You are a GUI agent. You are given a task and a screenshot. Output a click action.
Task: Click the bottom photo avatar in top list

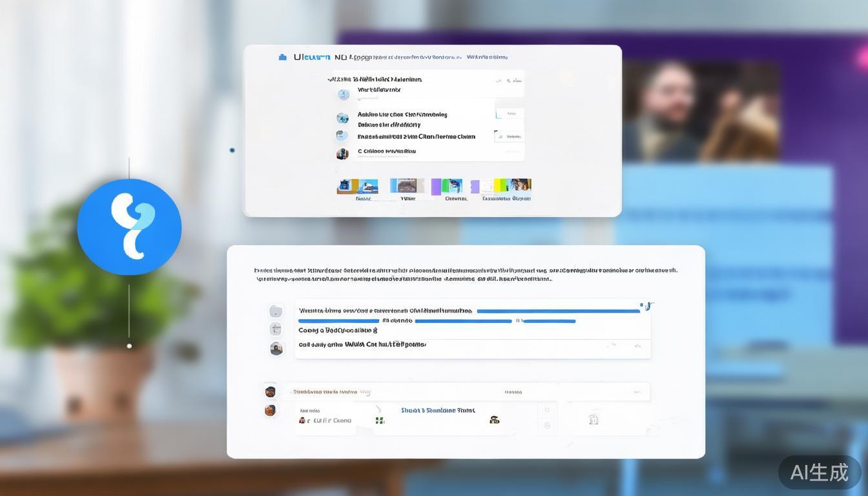342,154
